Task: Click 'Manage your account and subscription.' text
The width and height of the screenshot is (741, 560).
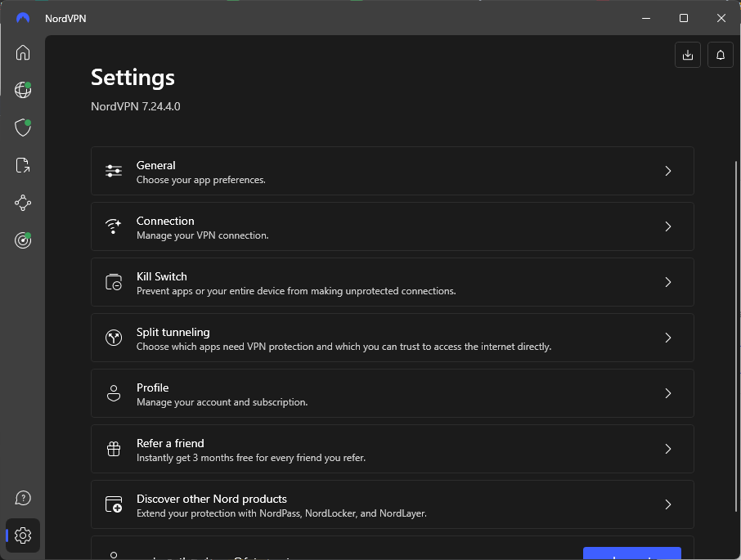Action: (222, 402)
